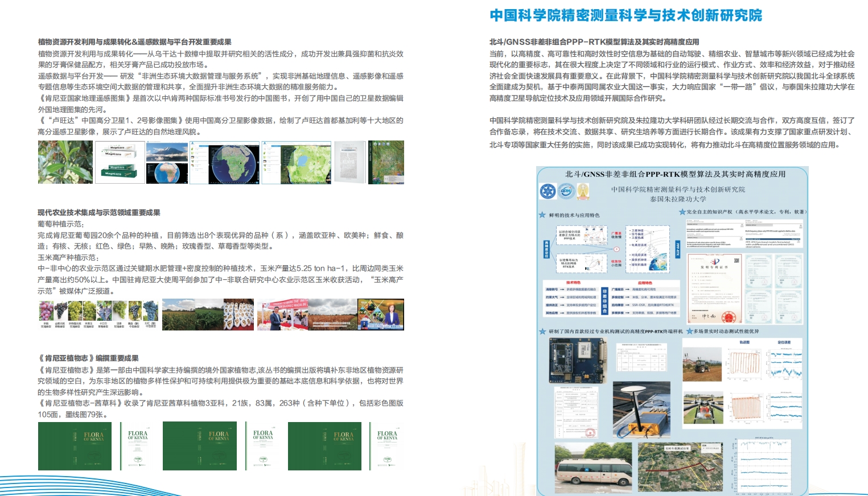Screen dimensions: 868x496
Task: Click poster heading 多场景实时动态测试性能优异
Action: (x=726, y=331)
